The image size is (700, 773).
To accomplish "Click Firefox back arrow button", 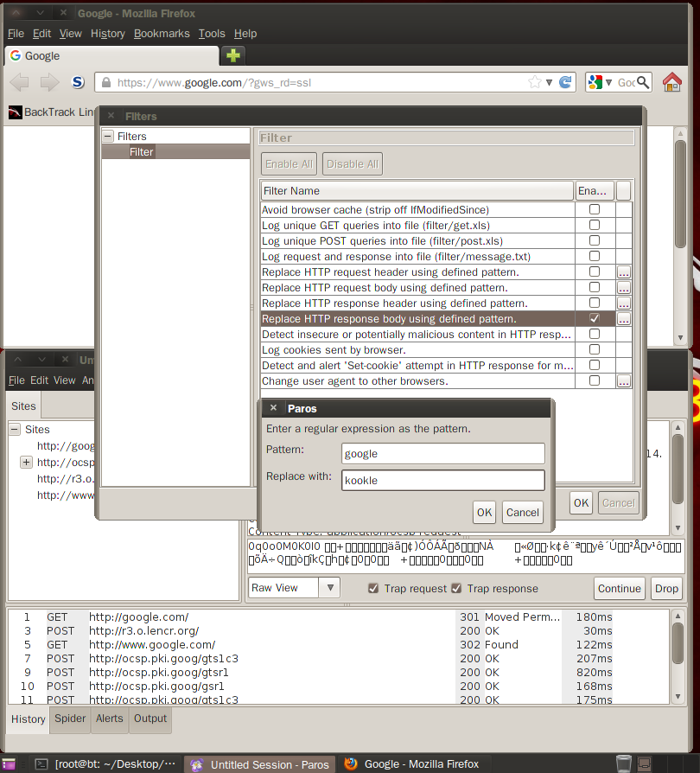I will (x=19, y=82).
